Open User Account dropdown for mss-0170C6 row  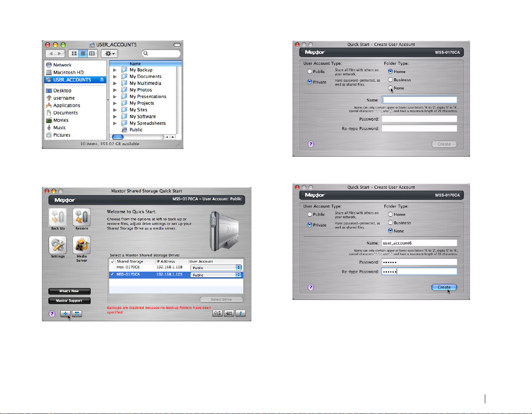(216, 268)
